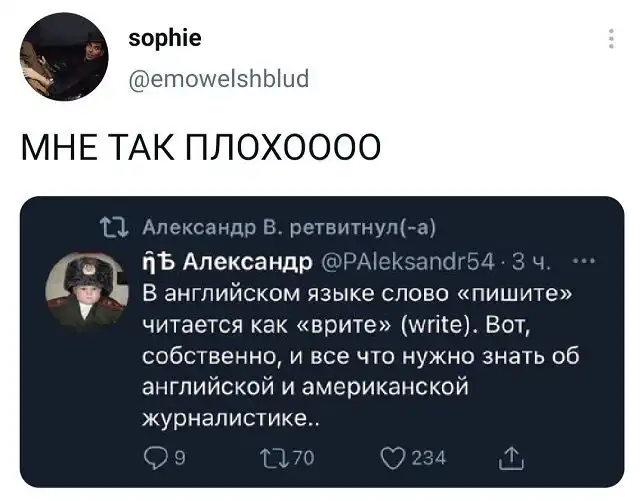Viewport: 640px width, 501px height.
Task: Open the ellipsis menu on Александр's tweet
Action: coord(584,261)
